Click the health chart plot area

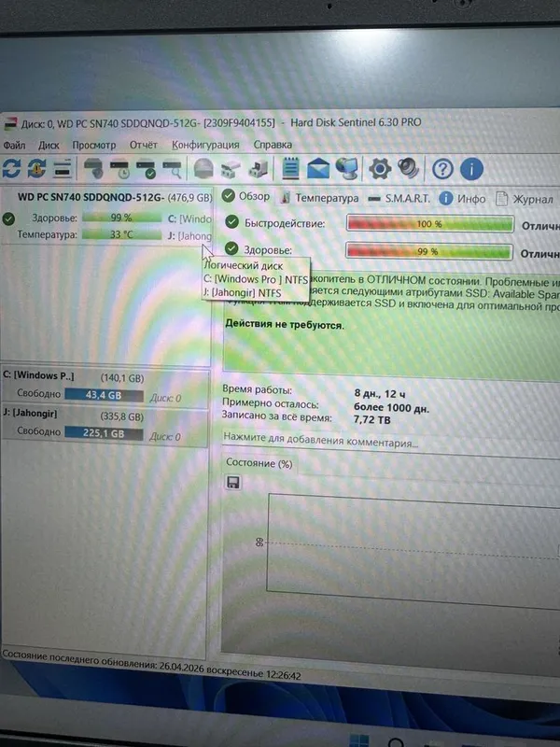tap(413, 551)
